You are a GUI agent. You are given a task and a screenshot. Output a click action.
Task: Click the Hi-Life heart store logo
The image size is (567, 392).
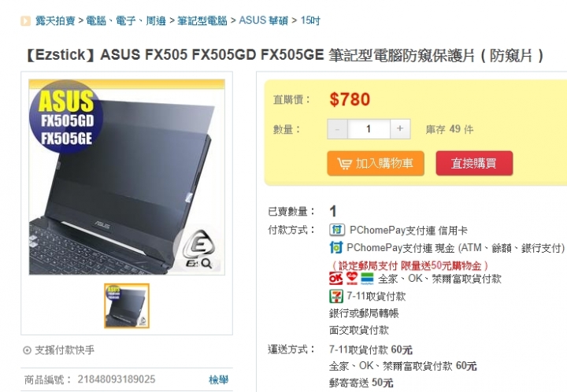tap(351, 278)
